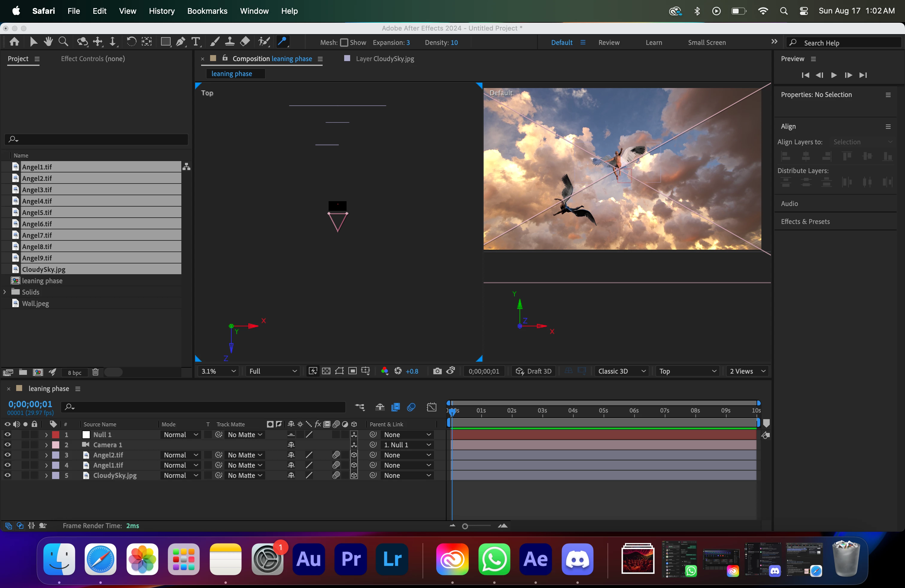
Task: Toggle the Draft 3D button
Action: coord(534,371)
